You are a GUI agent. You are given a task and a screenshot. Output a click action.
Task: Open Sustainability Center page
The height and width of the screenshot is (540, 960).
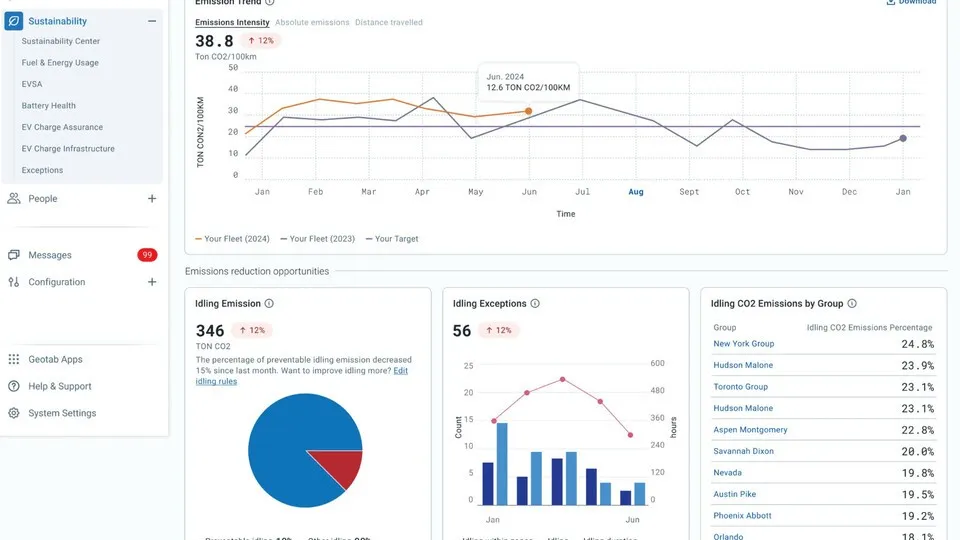tap(61, 41)
